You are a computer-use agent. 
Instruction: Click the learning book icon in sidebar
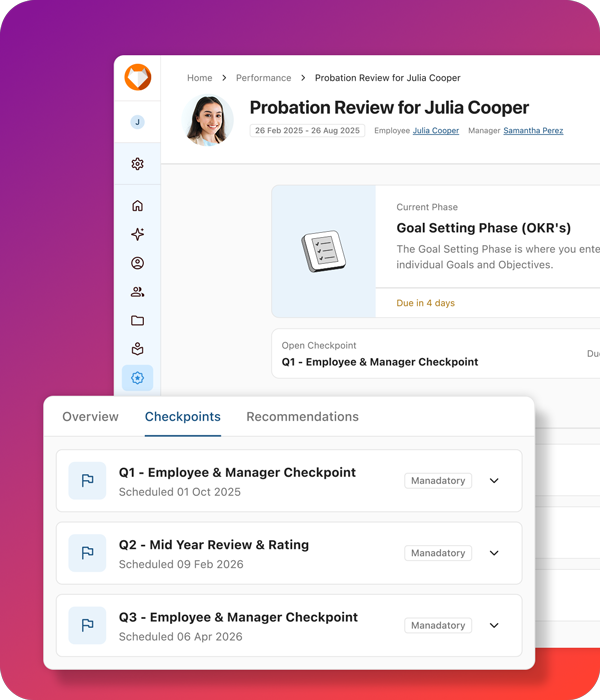coord(137,349)
